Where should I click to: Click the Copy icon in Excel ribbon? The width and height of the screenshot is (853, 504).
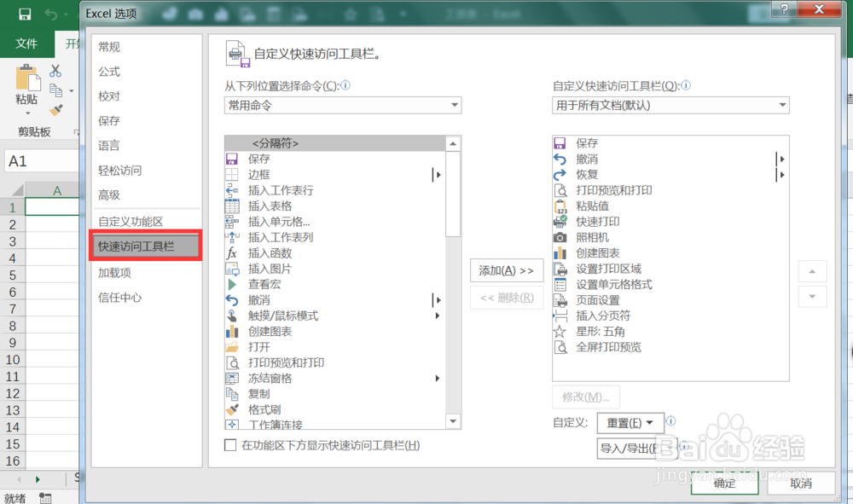tap(55, 90)
